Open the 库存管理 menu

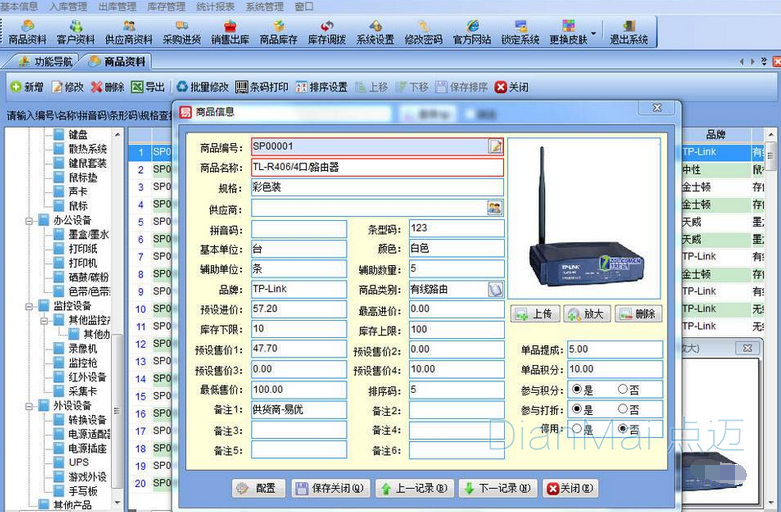pyautogui.click(x=166, y=6)
